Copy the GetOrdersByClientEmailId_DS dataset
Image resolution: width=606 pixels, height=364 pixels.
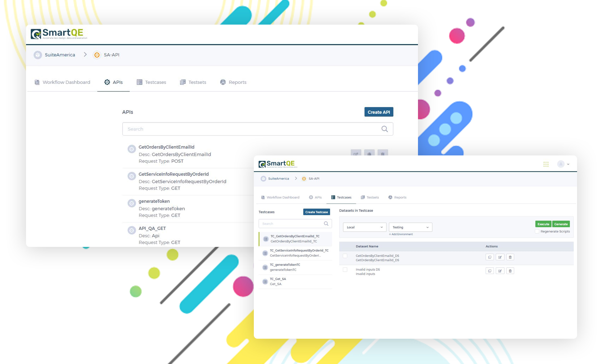point(490,257)
